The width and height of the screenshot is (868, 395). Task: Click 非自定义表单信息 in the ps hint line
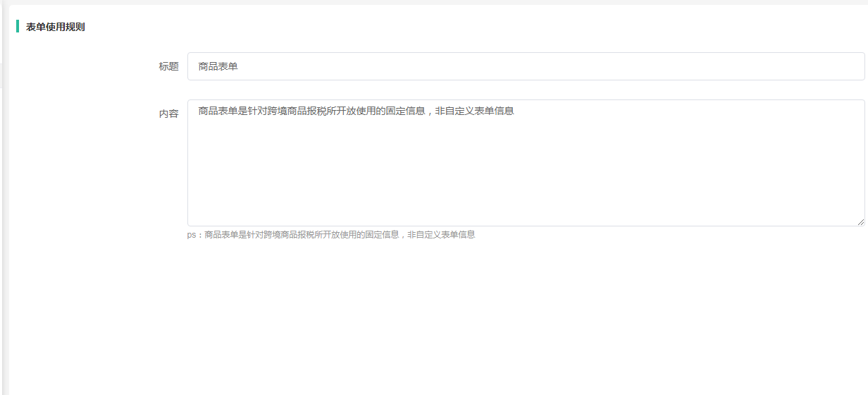click(x=441, y=235)
